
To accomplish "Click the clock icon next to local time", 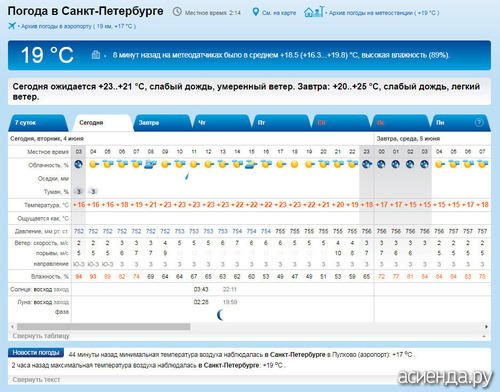I will pos(177,12).
